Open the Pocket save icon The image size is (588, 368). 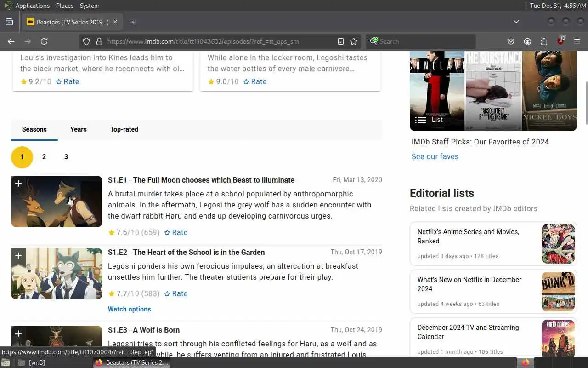510,41
